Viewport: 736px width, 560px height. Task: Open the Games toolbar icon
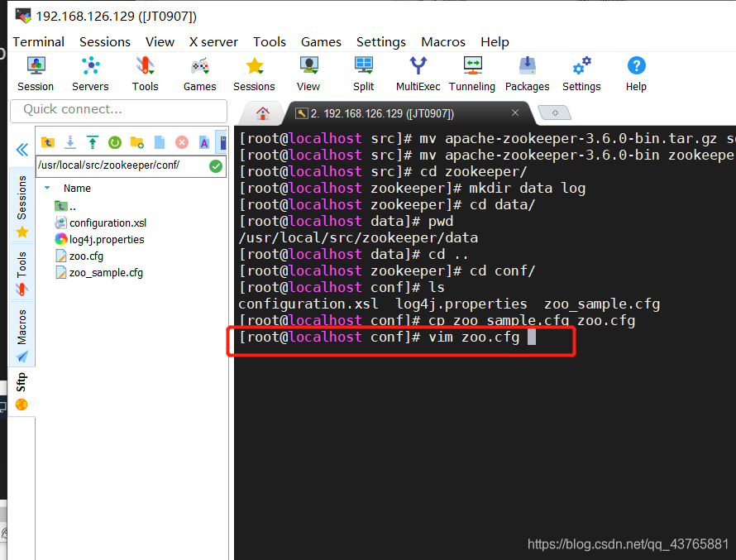[199, 74]
